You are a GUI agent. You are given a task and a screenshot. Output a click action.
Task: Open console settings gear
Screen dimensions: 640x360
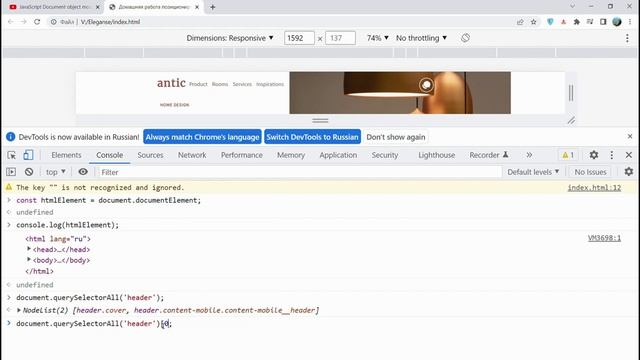[629, 172]
